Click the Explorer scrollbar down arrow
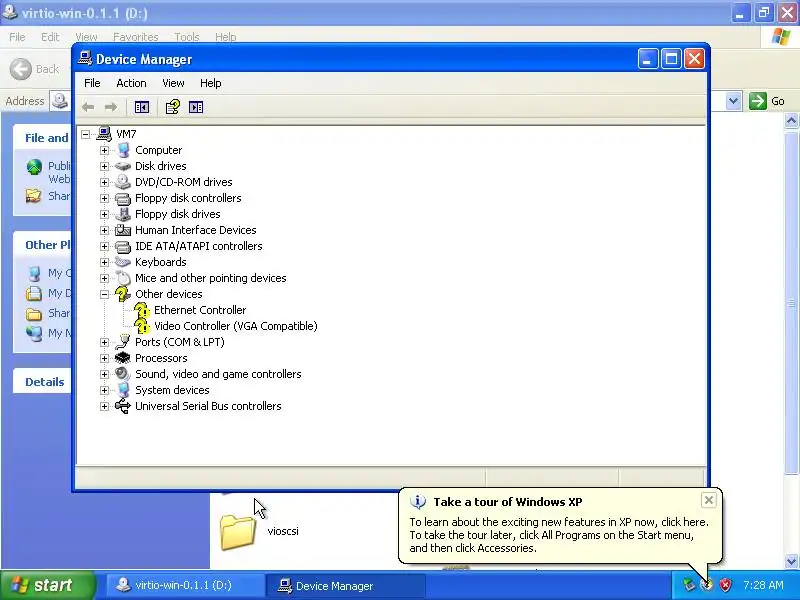The height and width of the screenshot is (600, 800). coord(791,561)
